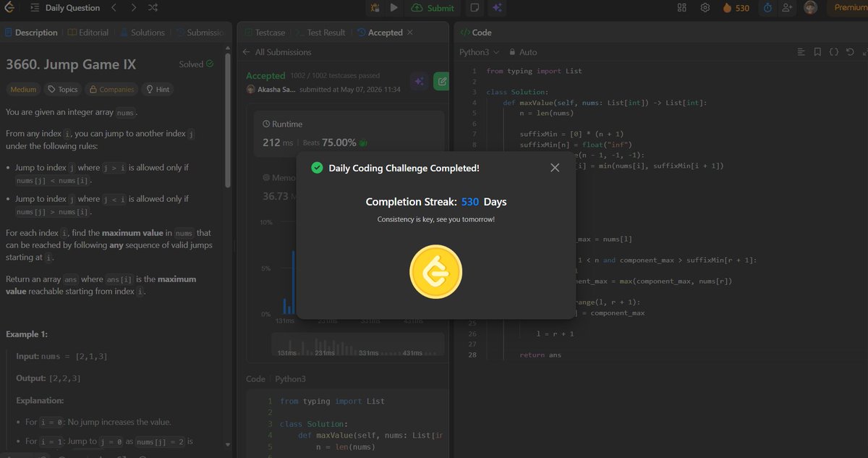Click the problem title '3660. Jump Game IX'
This screenshot has width=868, height=458.
click(71, 64)
